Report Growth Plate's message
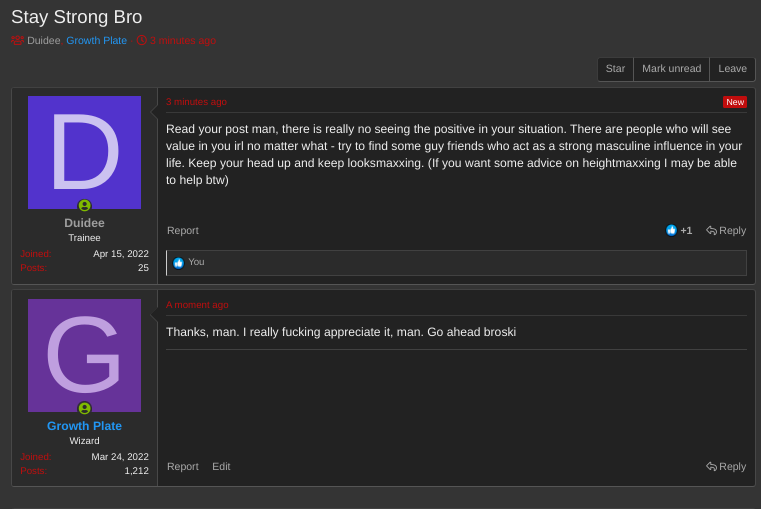The height and width of the screenshot is (509, 761). coord(183,466)
